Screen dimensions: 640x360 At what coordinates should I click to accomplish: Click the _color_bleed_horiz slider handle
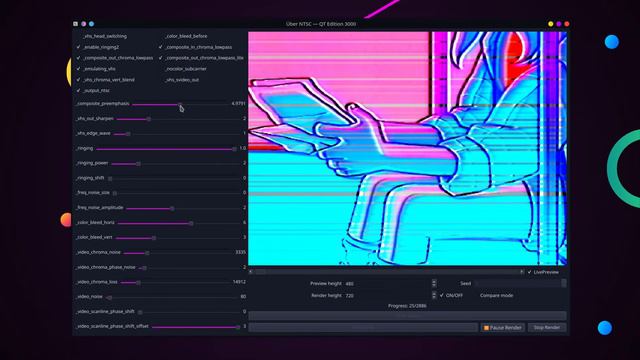tap(191, 223)
